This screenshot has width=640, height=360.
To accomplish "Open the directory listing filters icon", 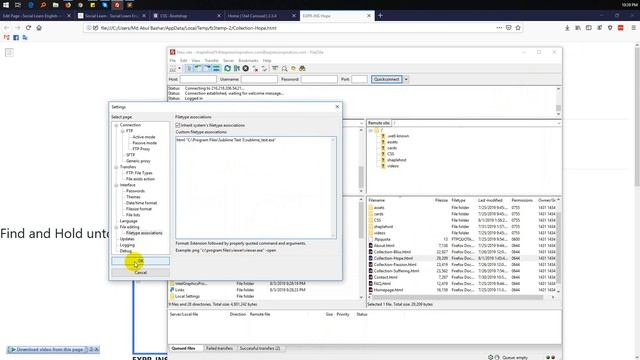I will pos(275,69).
